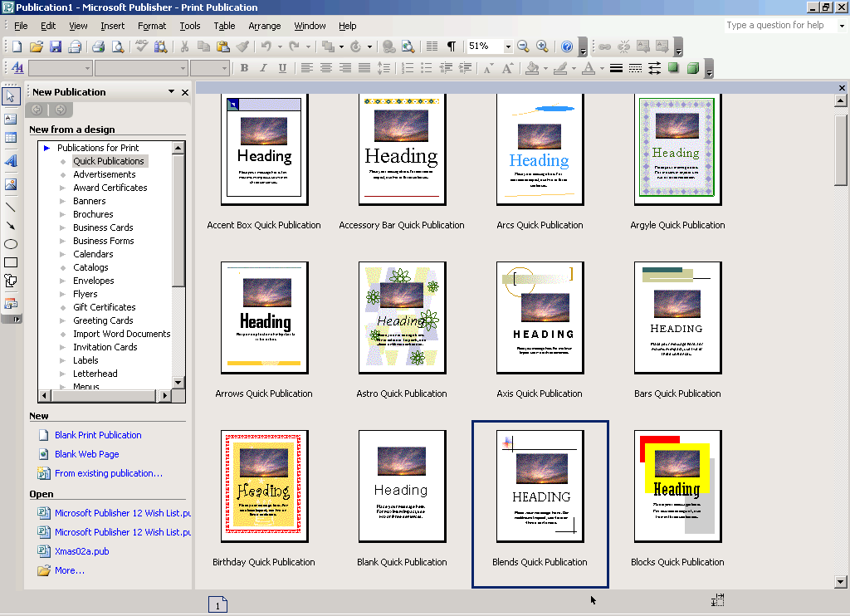Screen dimensions: 850x616
Task: Toggle italic formatting
Action: (263, 67)
